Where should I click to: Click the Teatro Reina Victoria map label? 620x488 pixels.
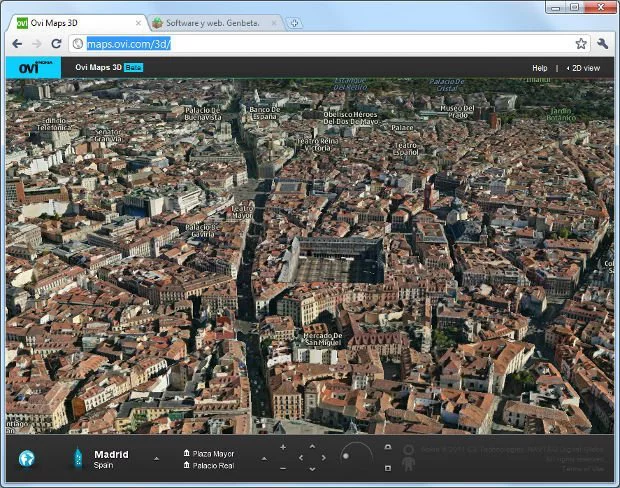[x=318, y=144]
